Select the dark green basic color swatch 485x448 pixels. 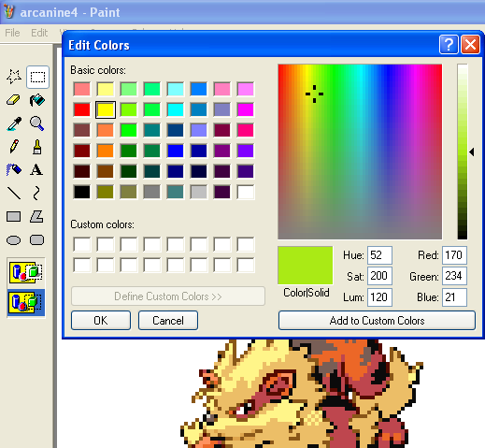point(129,171)
